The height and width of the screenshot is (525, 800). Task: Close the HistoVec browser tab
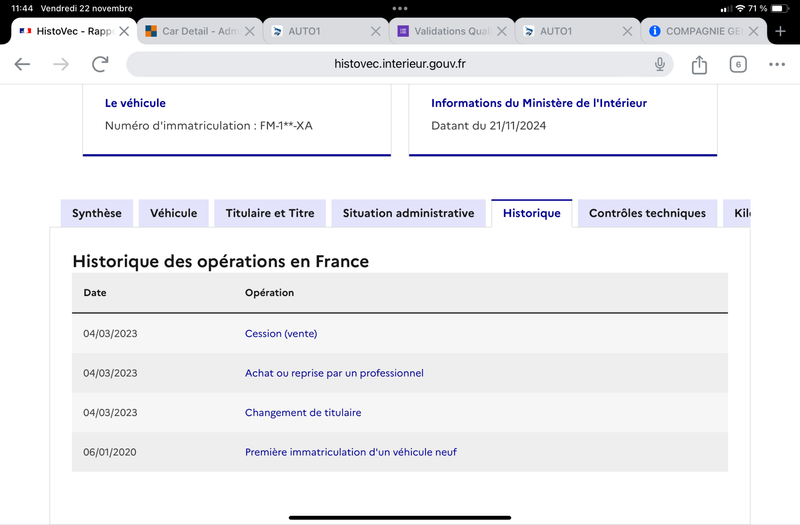click(x=123, y=31)
